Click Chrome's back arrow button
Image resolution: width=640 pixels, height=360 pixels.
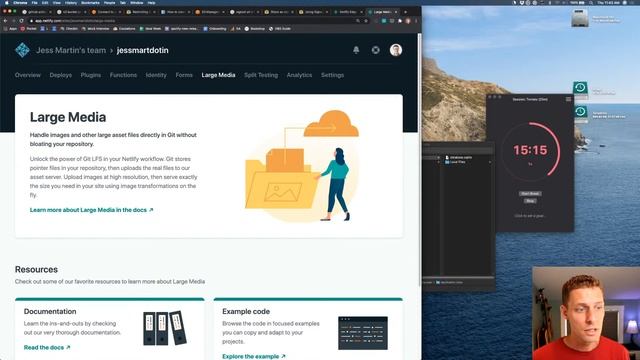(x=5, y=20)
